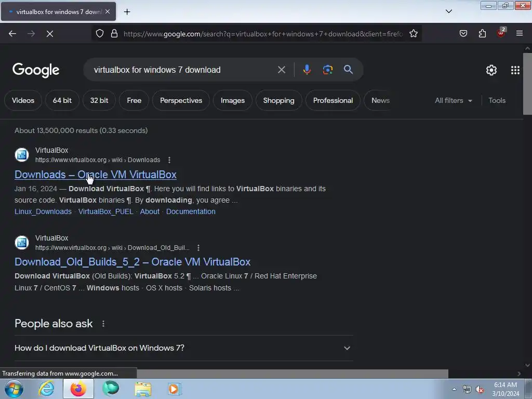Expand How do I download VirtualBox question
This screenshot has width=532, height=399.
183,348
